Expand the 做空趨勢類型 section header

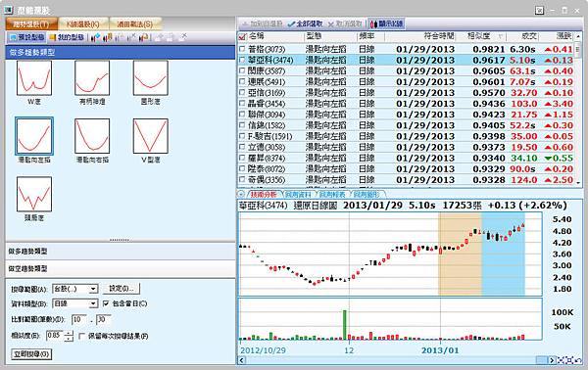120,268
